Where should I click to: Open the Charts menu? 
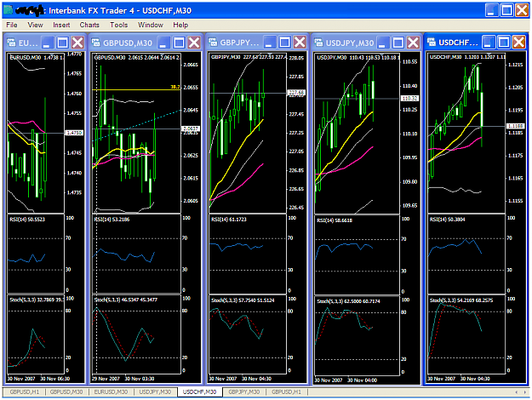pyautogui.click(x=89, y=25)
